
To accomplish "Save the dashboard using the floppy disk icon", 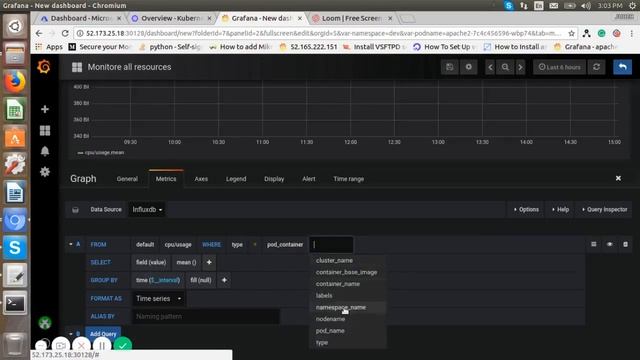I will [x=449, y=67].
